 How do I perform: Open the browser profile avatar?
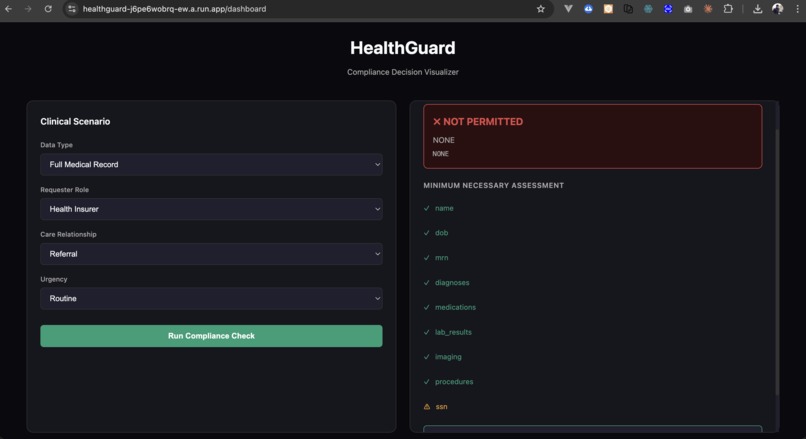pyautogui.click(x=777, y=9)
